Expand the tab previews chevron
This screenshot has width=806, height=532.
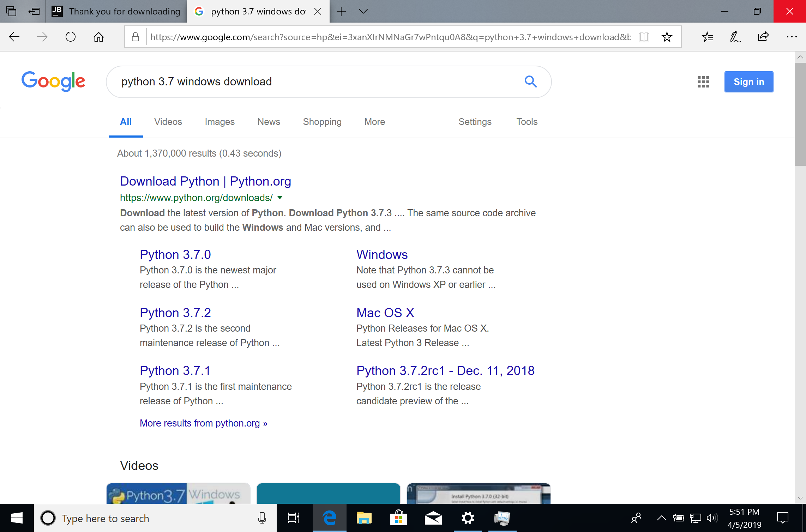(x=363, y=11)
